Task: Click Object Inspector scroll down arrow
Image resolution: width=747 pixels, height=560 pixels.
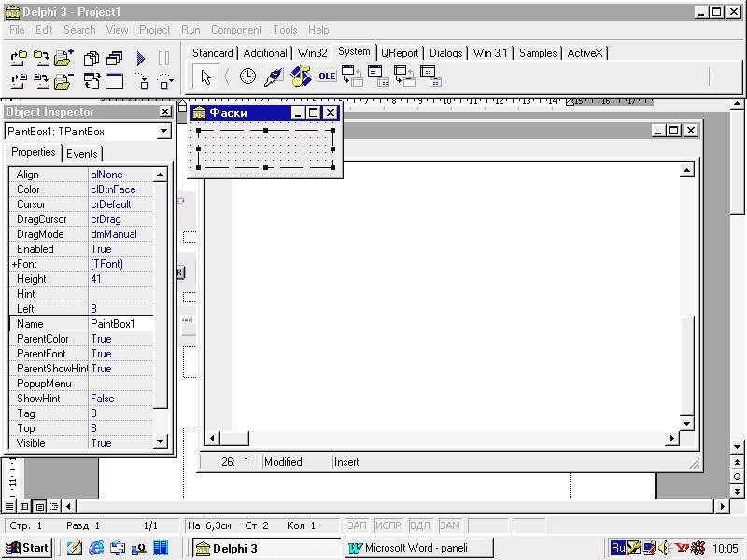Action: 160,441
